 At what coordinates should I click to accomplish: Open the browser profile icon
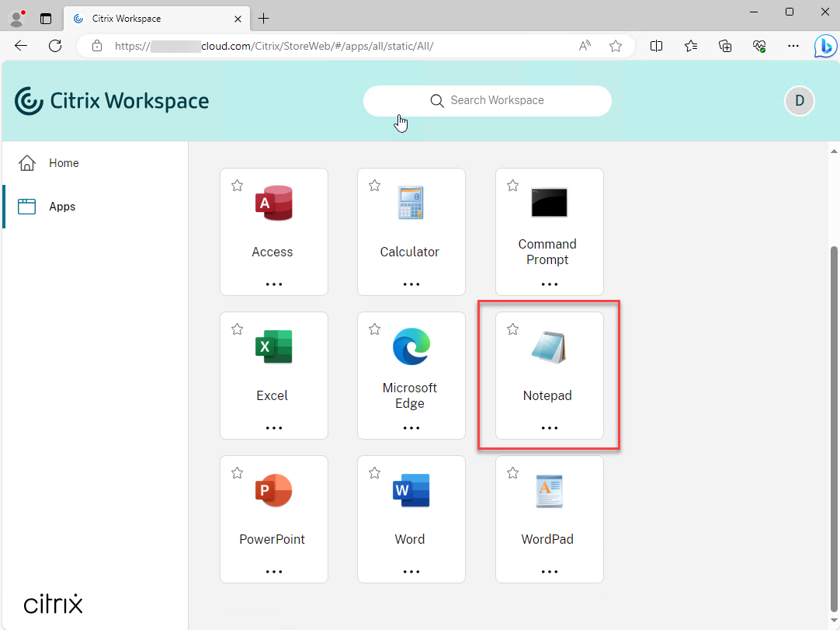pyautogui.click(x=18, y=19)
